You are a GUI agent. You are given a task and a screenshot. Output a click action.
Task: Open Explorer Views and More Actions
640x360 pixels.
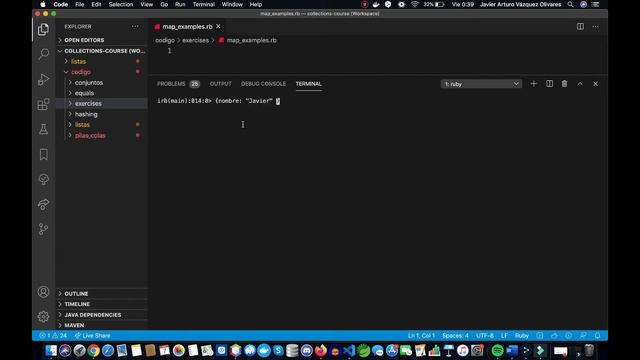(135, 27)
